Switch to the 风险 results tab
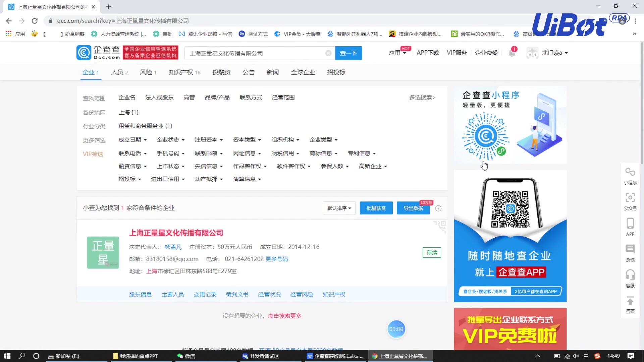Screen dimensions: 644x362 tap(148, 72)
